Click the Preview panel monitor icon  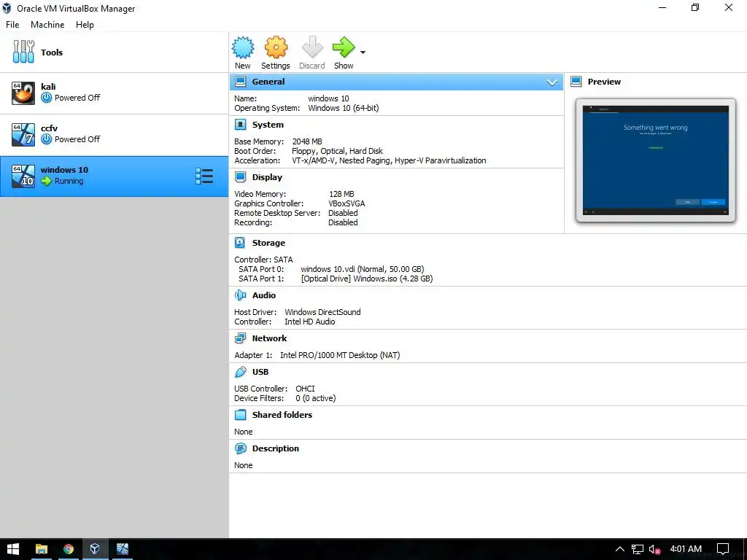pos(576,82)
